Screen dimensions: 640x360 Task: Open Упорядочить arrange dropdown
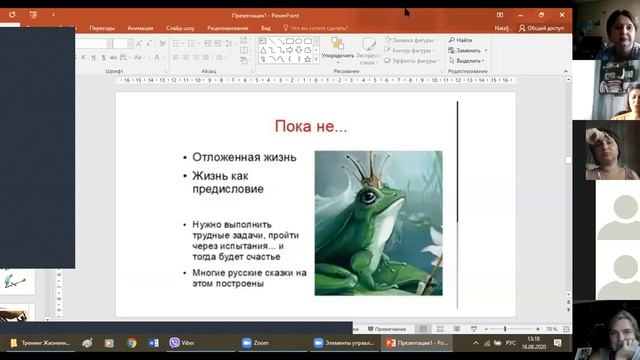pyautogui.click(x=338, y=51)
